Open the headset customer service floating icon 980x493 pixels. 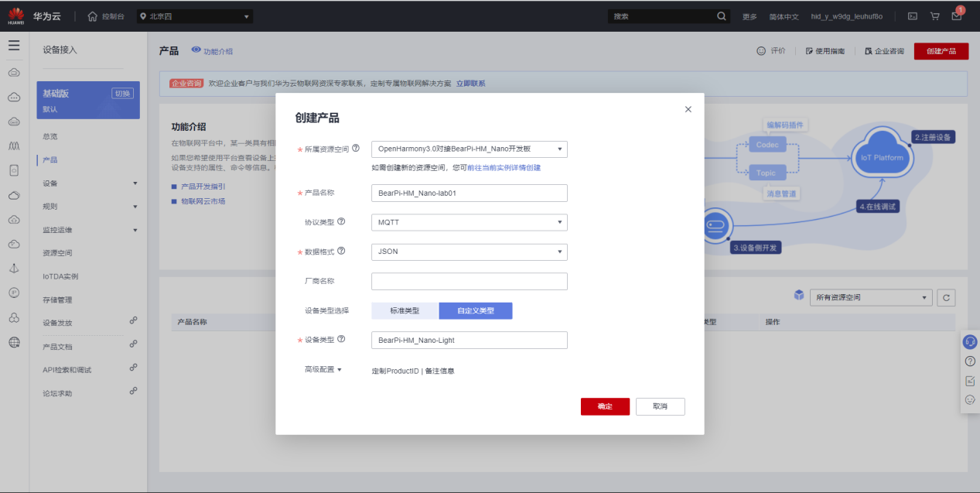[970, 341]
